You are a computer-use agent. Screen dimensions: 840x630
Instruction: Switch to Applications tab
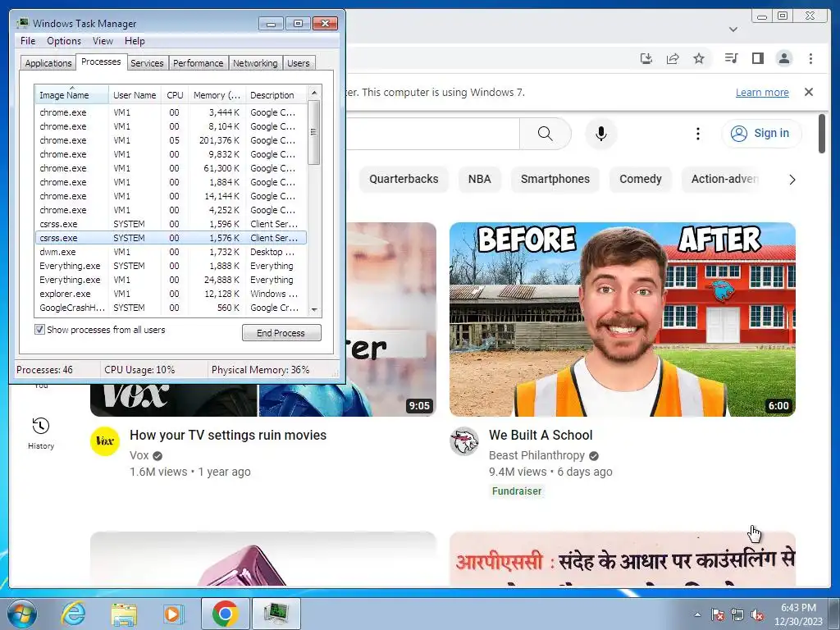pos(48,63)
